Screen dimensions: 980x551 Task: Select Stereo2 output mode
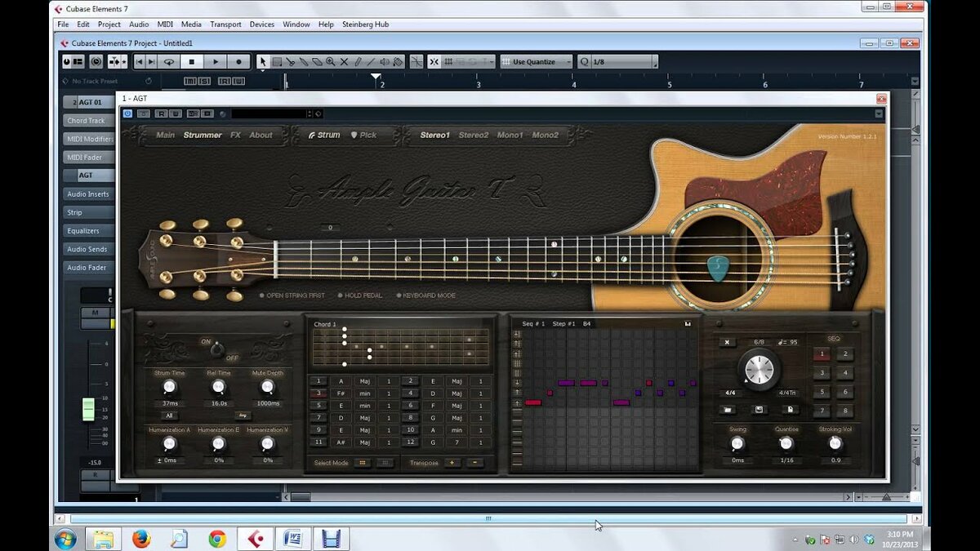point(474,135)
